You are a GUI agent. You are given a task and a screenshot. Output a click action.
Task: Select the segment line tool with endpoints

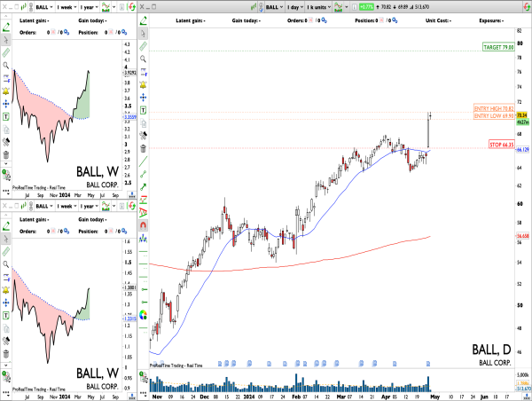tap(143, 174)
